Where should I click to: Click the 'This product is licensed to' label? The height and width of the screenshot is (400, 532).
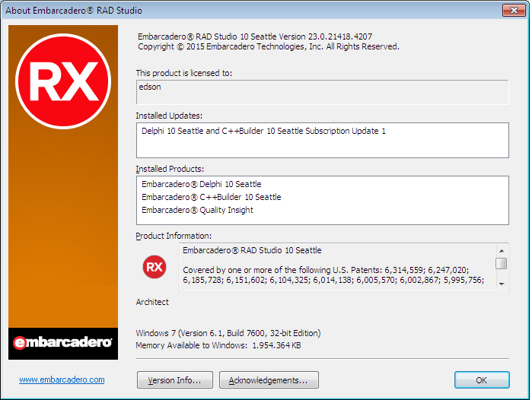(184, 73)
